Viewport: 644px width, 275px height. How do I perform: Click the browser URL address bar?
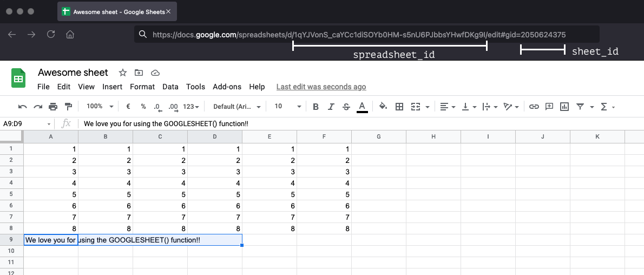click(x=367, y=34)
